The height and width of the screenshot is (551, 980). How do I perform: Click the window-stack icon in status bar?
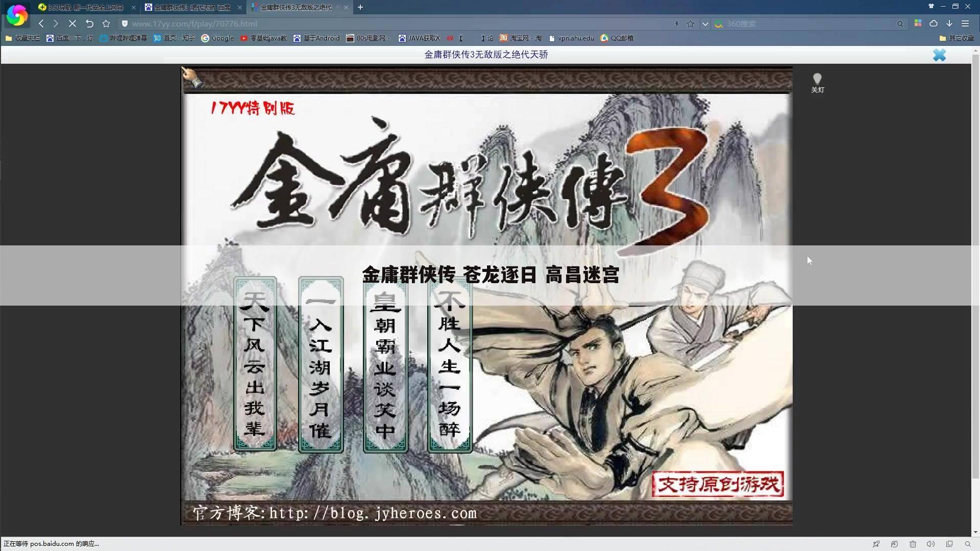(x=949, y=544)
